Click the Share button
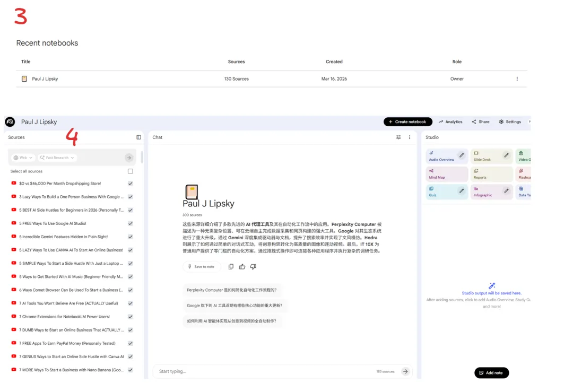573x392 pixels. coord(481,121)
